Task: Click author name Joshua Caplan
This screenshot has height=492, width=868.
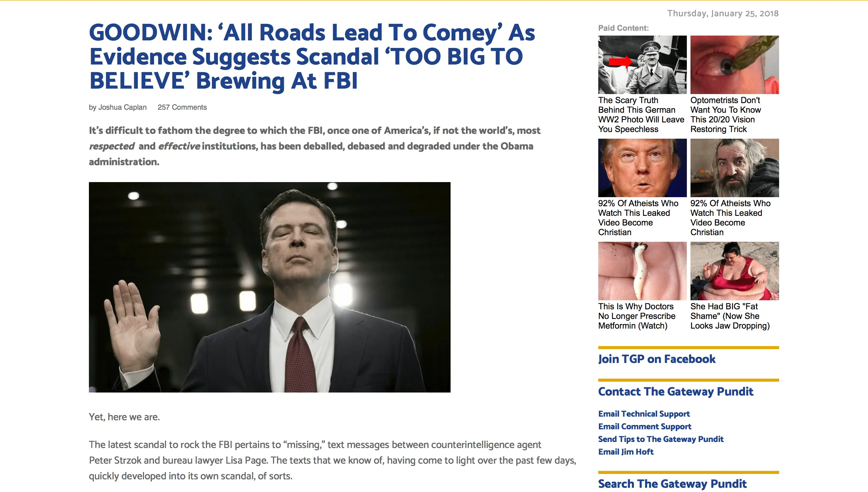Action: [x=122, y=107]
